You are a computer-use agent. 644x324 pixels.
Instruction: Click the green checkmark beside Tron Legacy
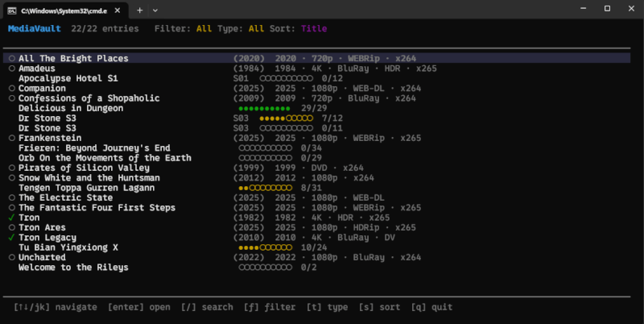11,238
